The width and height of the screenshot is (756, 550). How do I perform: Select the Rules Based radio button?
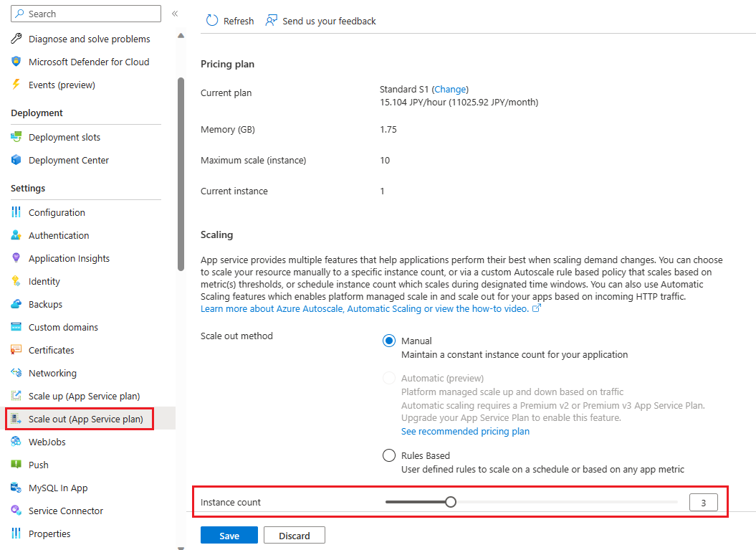coord(389,455)
